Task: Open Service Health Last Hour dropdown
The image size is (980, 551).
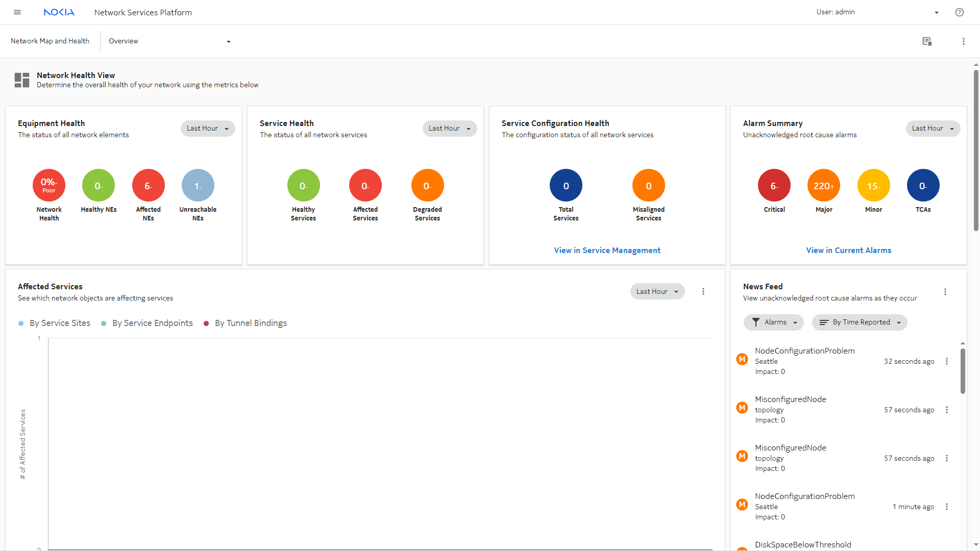Action: pos(450,129)
